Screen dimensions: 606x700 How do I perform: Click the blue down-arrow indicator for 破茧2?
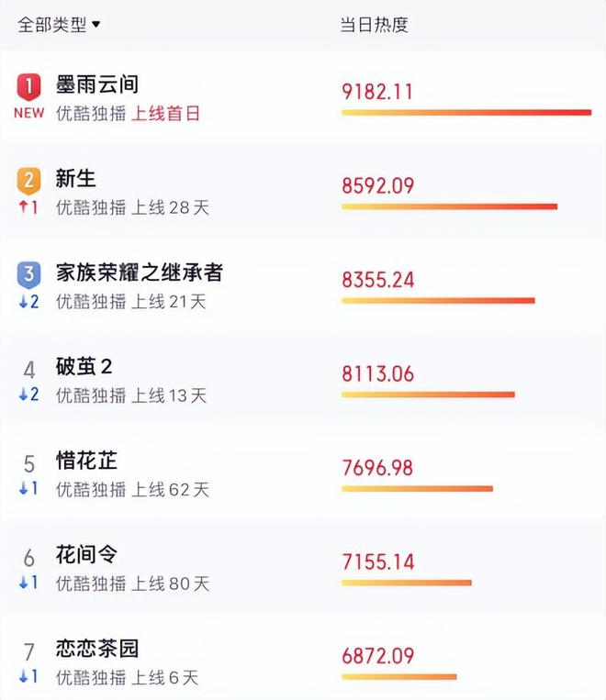[29, 394]
